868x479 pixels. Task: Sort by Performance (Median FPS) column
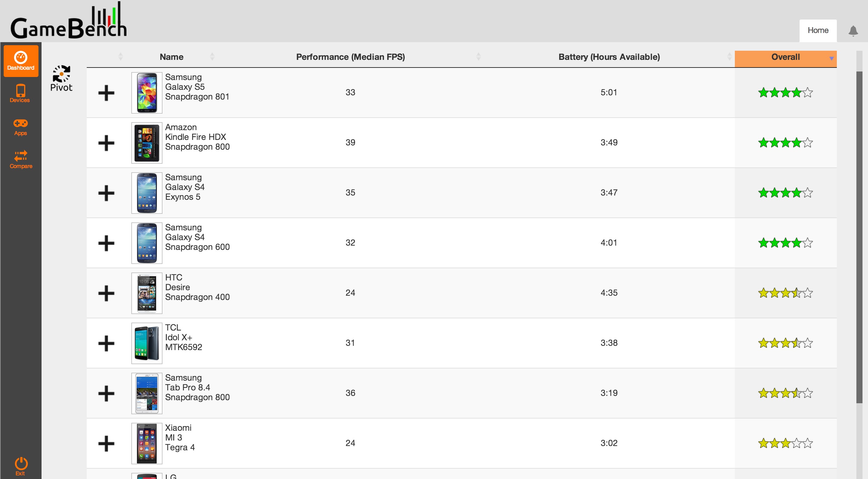(350, 57)
